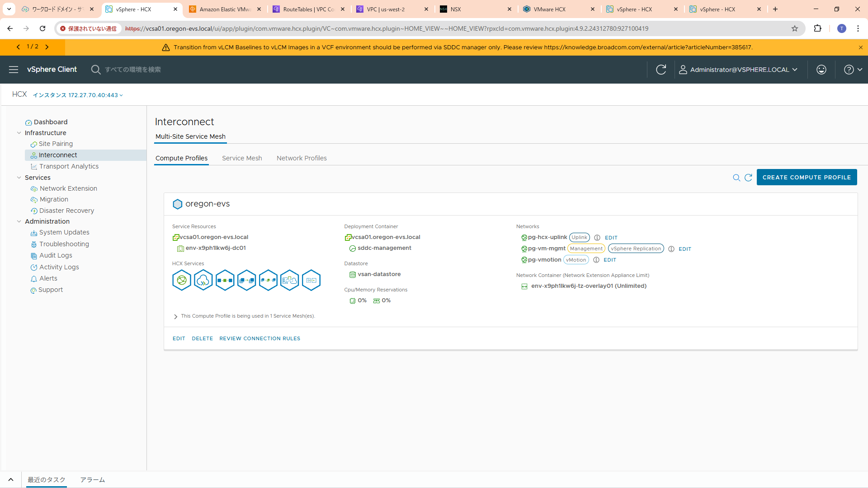The image size is (868, 488).
Task: Click refresh icon next to compute profile search
Action: point(748,178)
